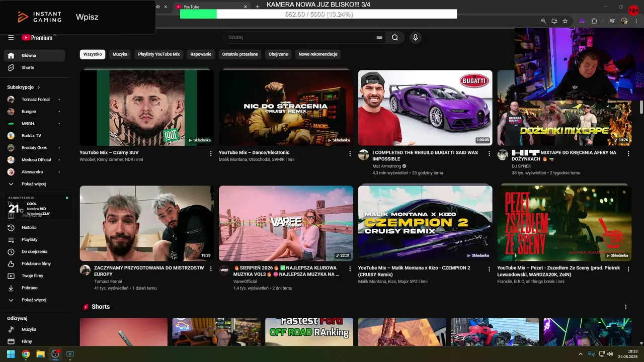Screen dimensions: 644x362
Task: Select the Playlisty YouTube Mix chip
Action: click(x=159, y=54)
